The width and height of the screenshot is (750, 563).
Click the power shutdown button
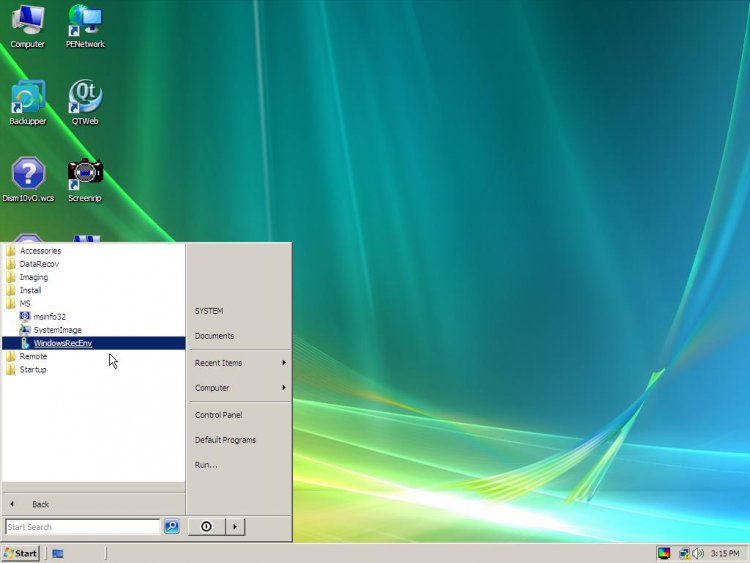(206, 527)
